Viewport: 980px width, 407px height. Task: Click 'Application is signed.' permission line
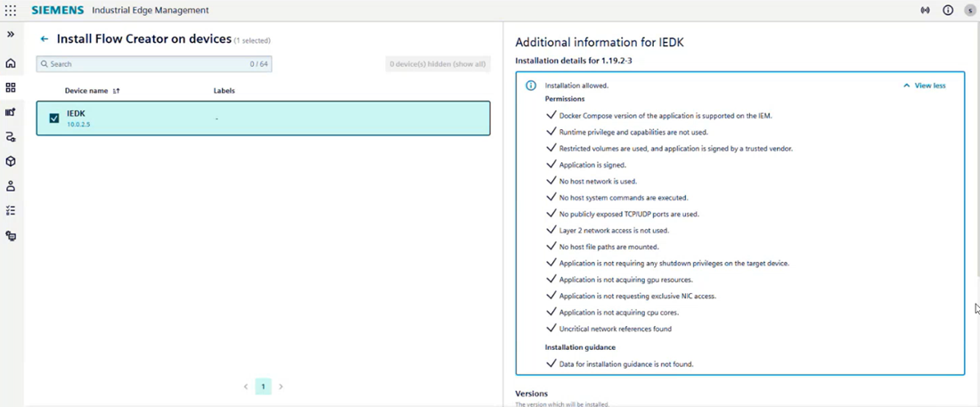point(592,165)
